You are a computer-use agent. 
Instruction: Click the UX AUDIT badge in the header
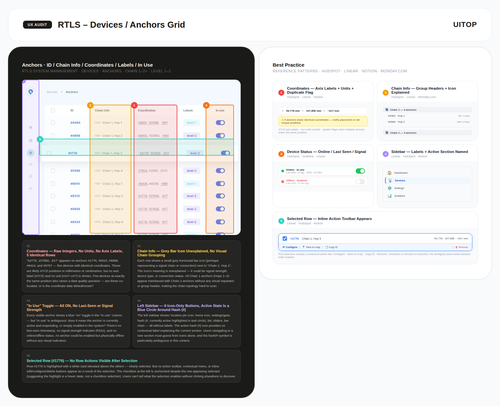point(37,25)
